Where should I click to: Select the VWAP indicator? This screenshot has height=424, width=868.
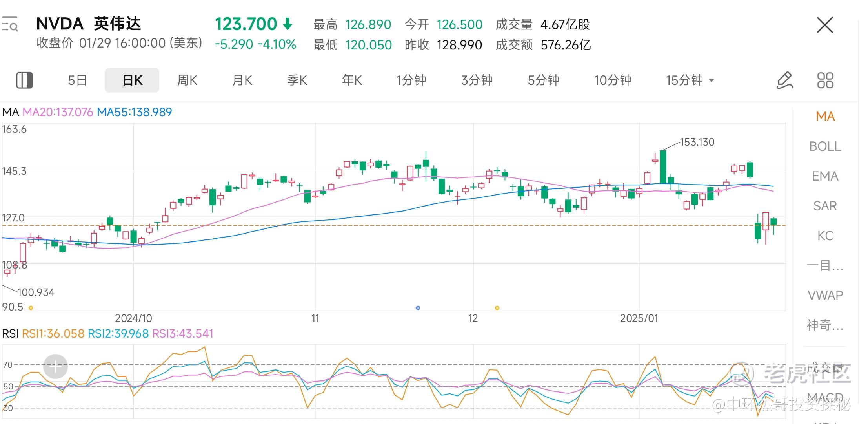825,296
